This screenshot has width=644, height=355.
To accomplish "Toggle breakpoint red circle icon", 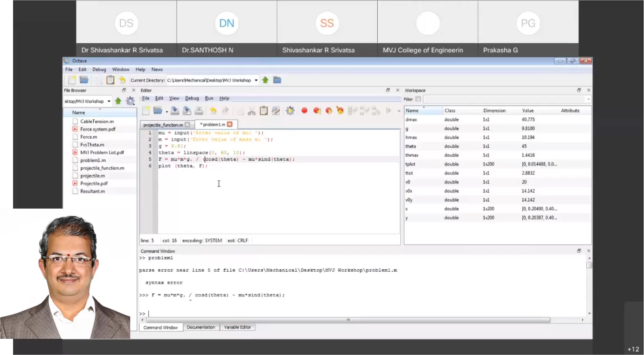I will point(304,110).
